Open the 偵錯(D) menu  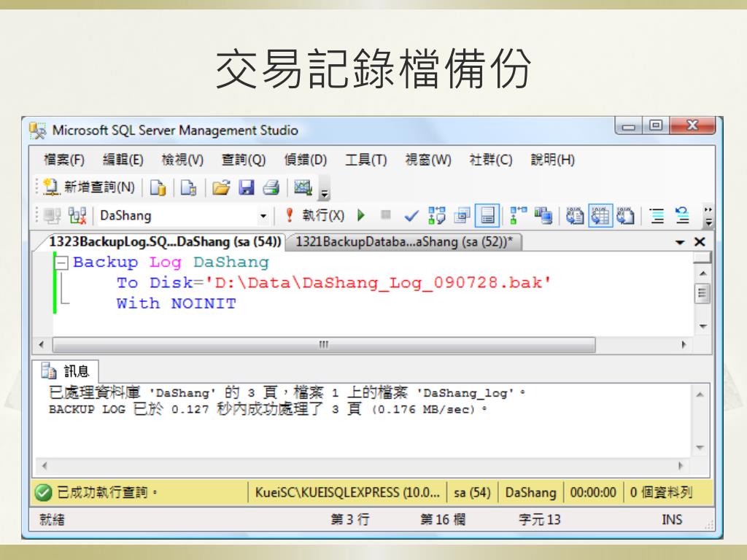(x=306, y=160)
